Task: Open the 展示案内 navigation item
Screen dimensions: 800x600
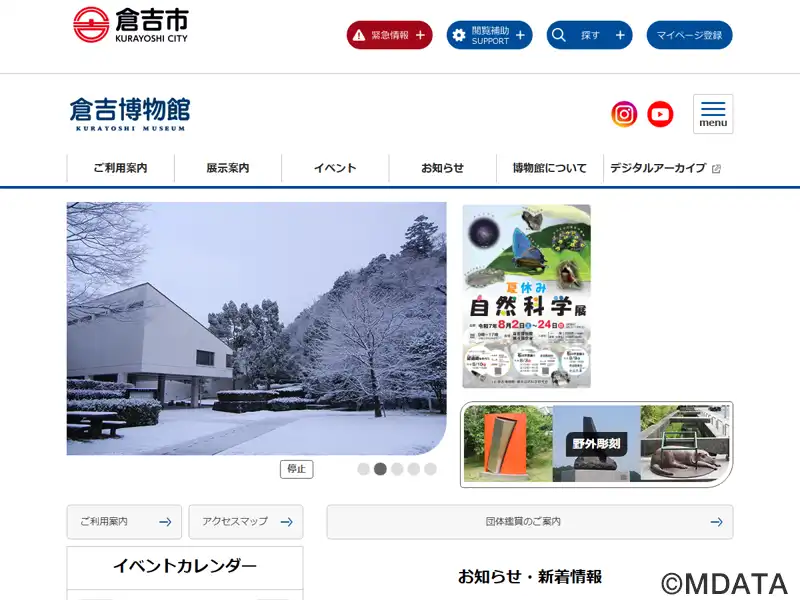Action: (x=228, y=168)
